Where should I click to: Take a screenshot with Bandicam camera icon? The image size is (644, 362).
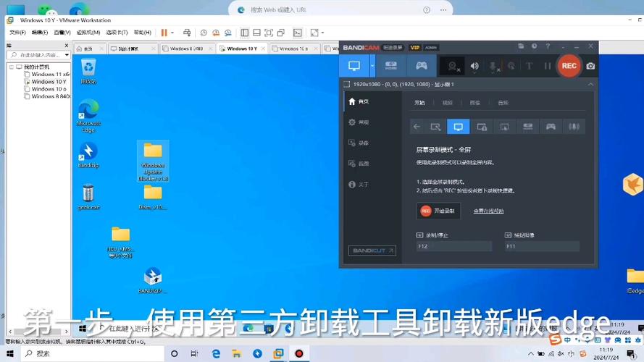(x=590, y=66)
